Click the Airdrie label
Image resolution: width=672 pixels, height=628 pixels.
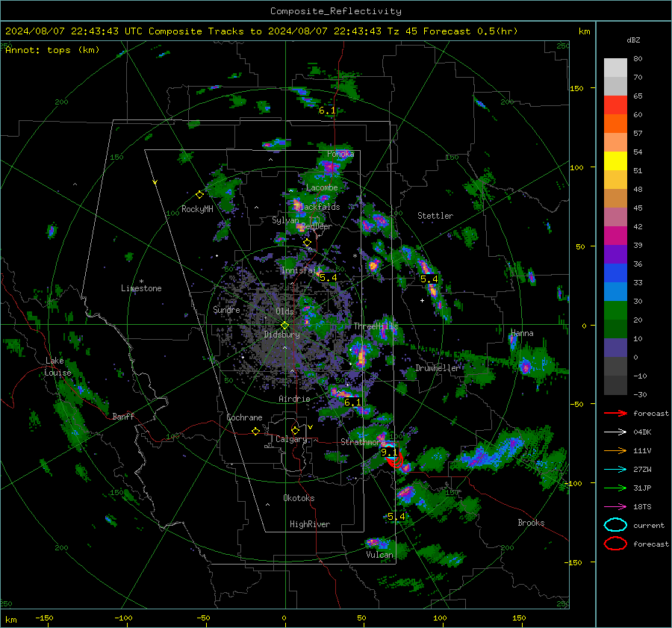coord(294,399)
